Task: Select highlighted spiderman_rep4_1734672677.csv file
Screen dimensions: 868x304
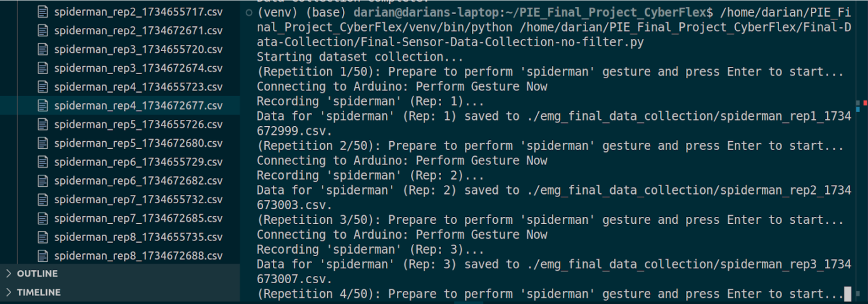Action: 138,106
